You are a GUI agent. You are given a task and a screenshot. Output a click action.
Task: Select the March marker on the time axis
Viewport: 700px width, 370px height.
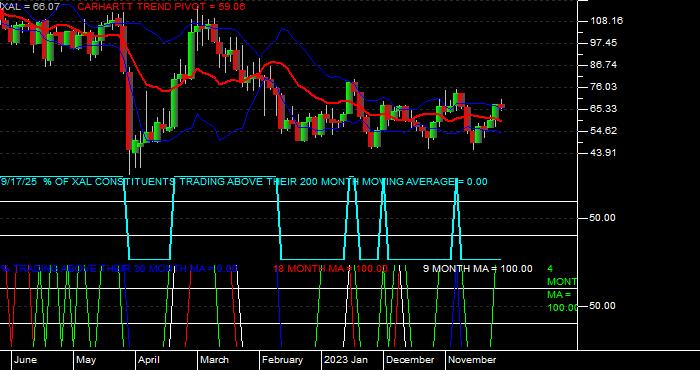tap(214, 360)
